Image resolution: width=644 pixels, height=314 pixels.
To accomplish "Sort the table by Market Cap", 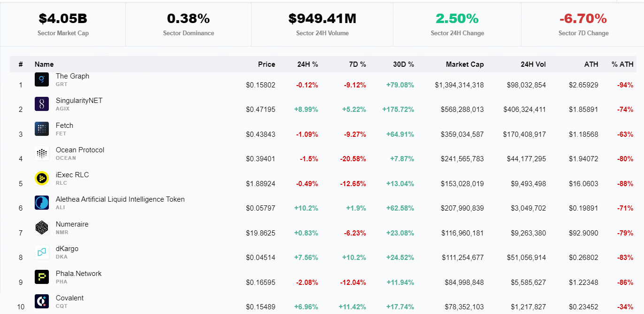I will pyautogui.click(x=465, y=64).
